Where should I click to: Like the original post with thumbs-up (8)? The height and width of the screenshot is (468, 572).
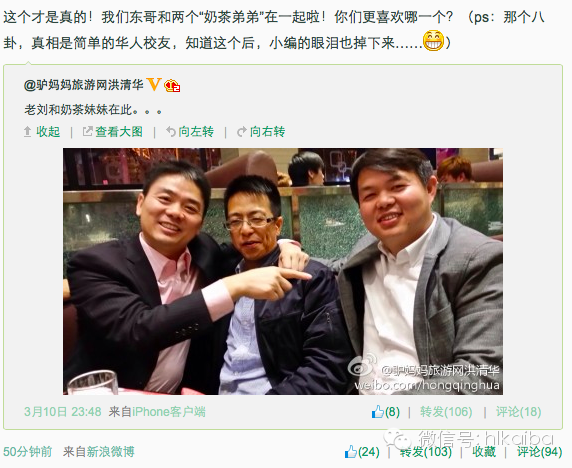click(386, 412)
